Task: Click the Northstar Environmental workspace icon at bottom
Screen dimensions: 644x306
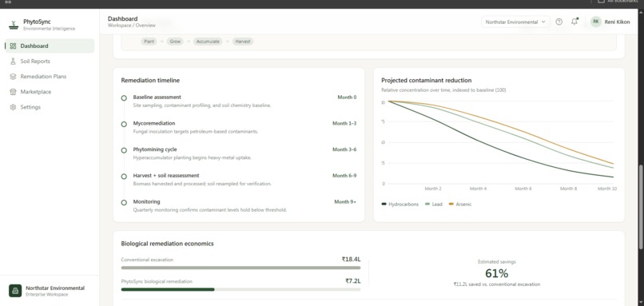Action: [x=15, y=291]
